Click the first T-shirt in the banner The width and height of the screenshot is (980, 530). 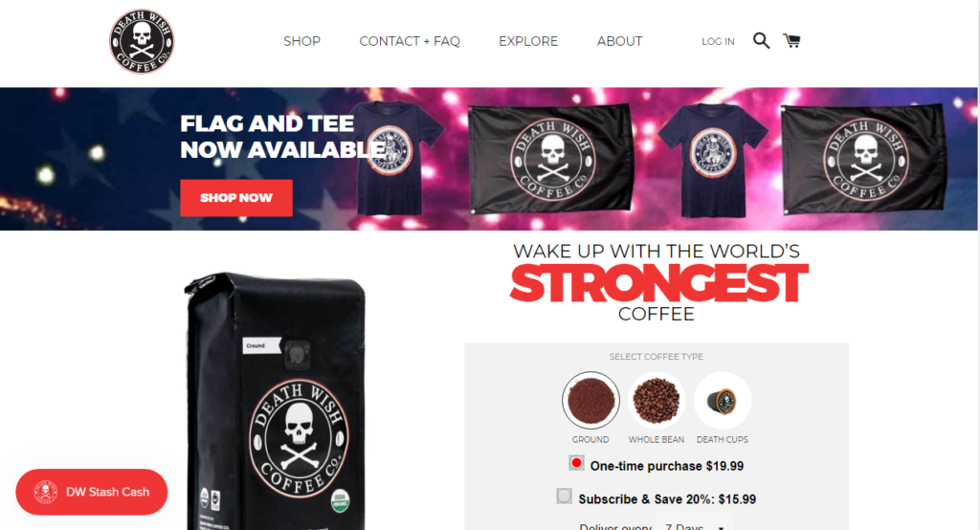click(x=398, y=160)
